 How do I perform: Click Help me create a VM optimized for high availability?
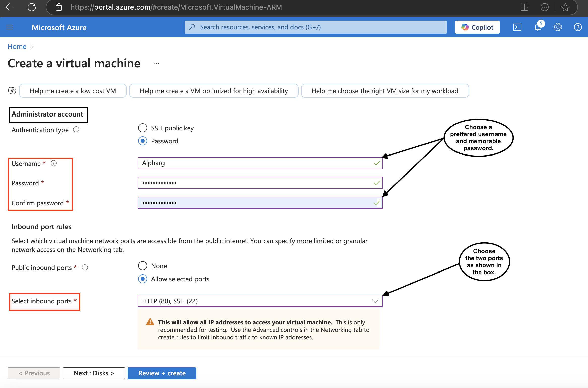point(214,91)
